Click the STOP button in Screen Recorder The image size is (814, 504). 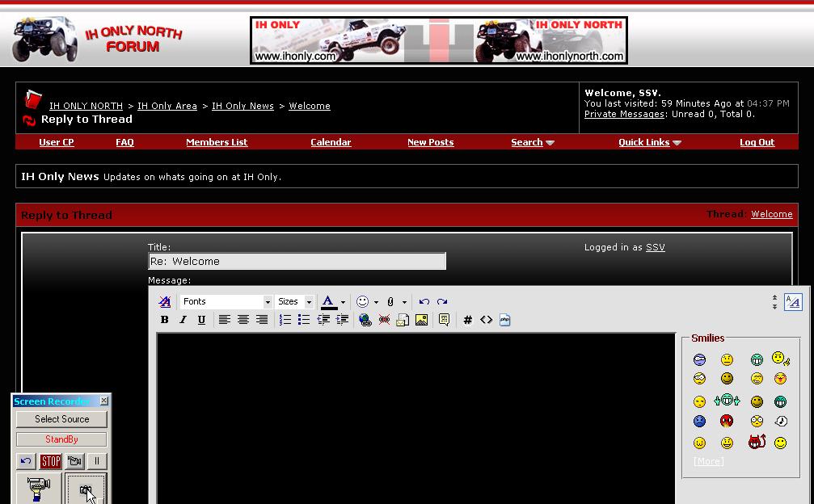tap(50, 461)
